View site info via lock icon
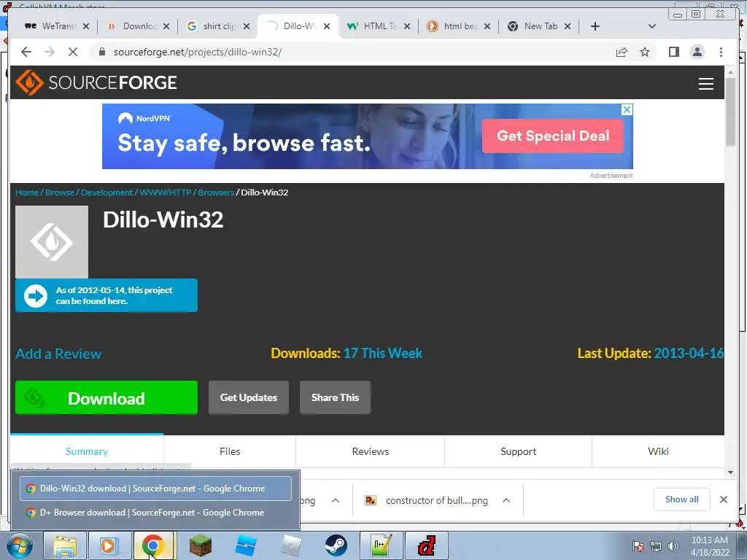The width and height of the screenshot is (747, 560). coord(101,52)
